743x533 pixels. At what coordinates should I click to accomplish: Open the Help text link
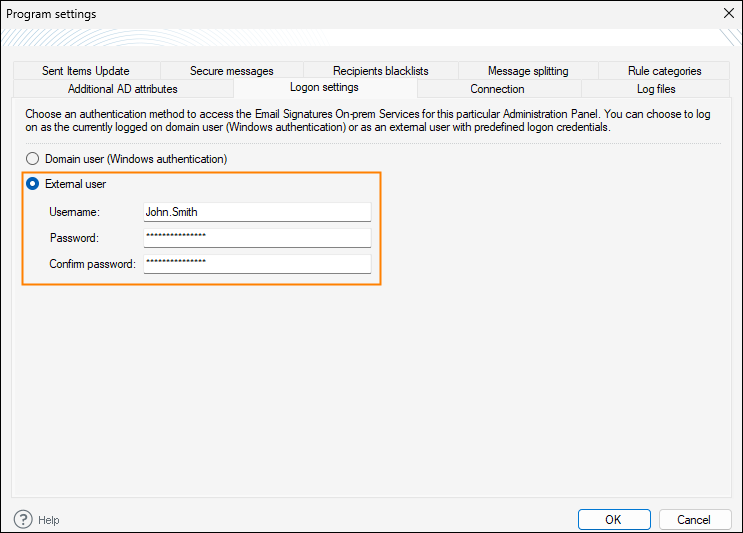tap(48, 520)
